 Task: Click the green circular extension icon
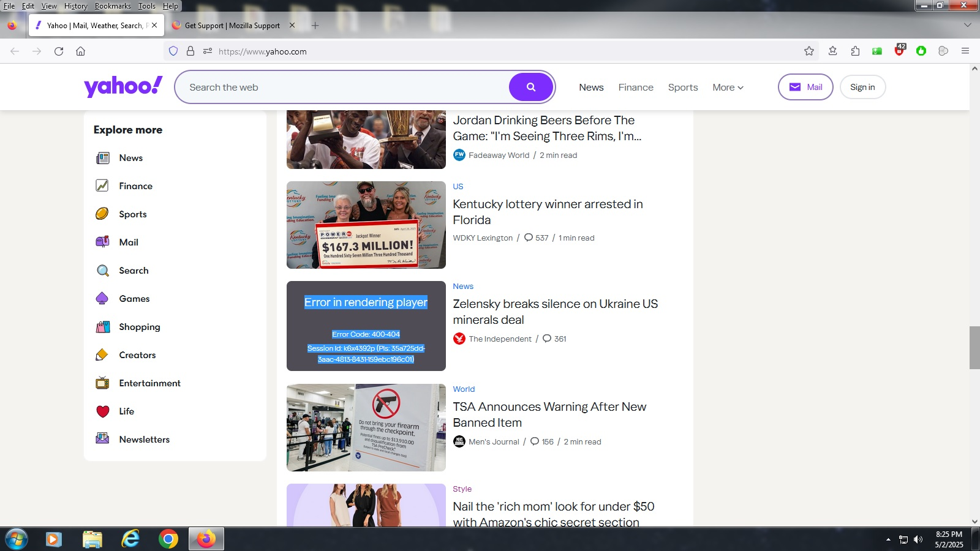(x=921, y=51)
